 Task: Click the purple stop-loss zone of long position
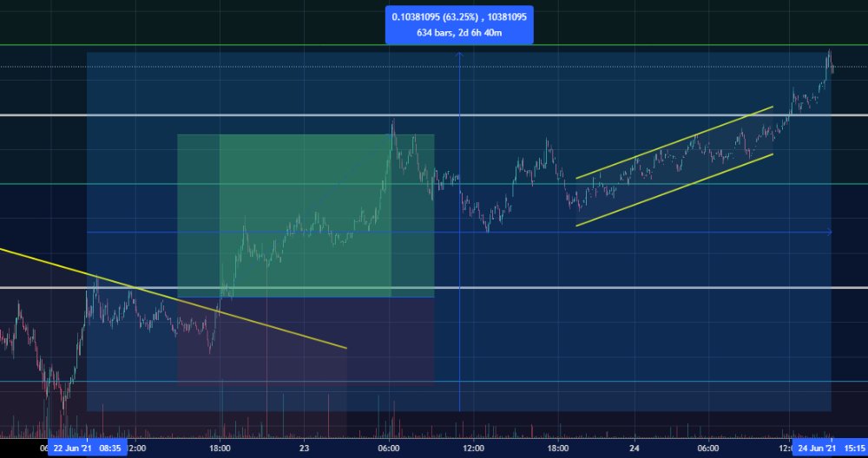tap(306, 340)
